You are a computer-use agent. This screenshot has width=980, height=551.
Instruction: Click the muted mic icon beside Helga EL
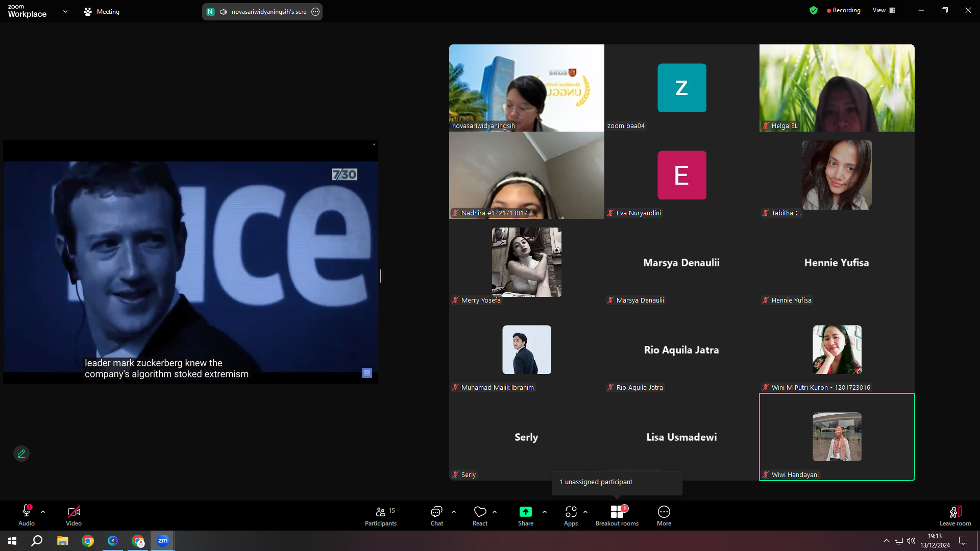(766, 126)
